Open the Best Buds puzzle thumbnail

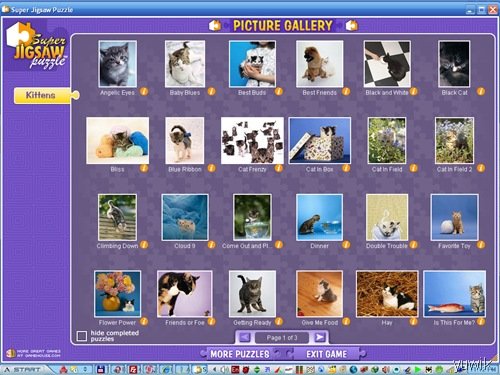pos(252,64)
